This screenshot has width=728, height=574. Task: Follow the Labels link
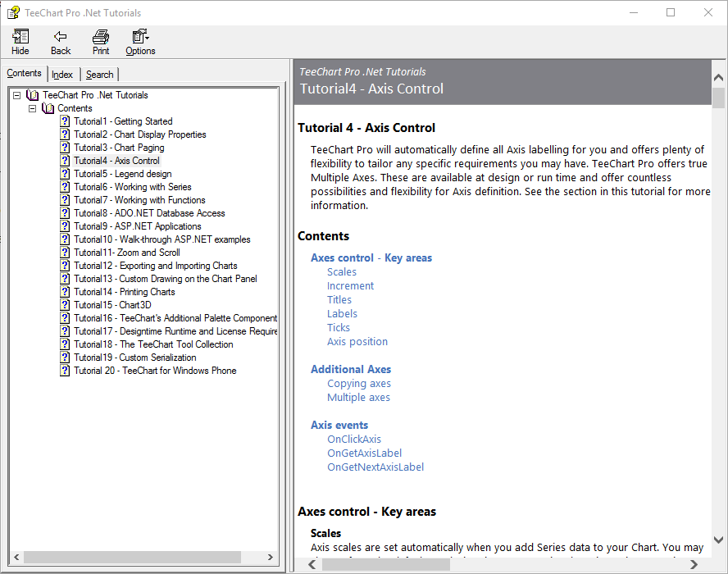pyautogui.click(x=342, y=313)
